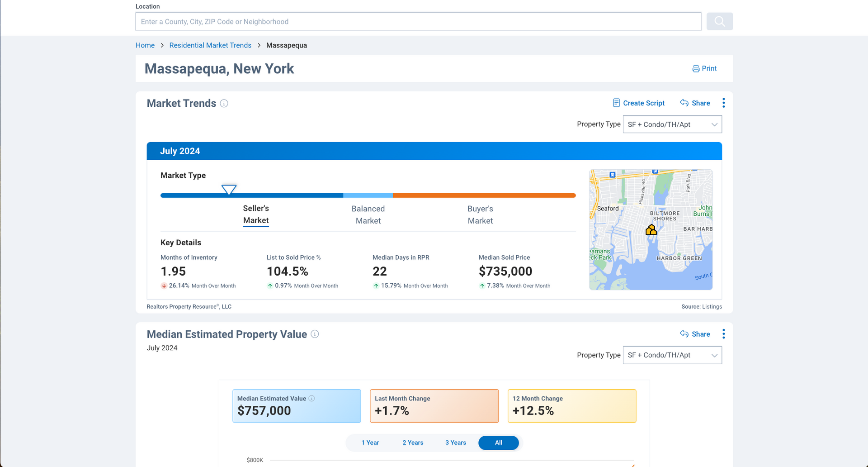This screenshot has width=868, height=467.
Task: Open the three-dot menu in Market Trends
Action: pyautogui.click(x=723, y=103)
